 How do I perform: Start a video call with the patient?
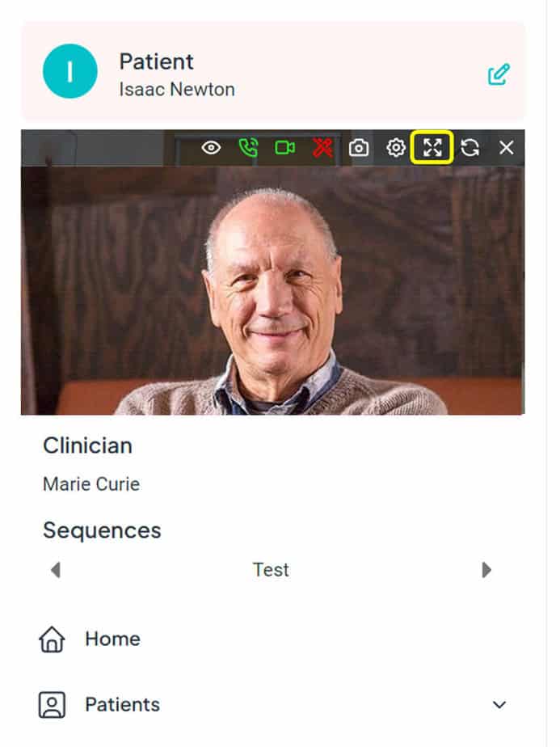(x=284, y=148)
